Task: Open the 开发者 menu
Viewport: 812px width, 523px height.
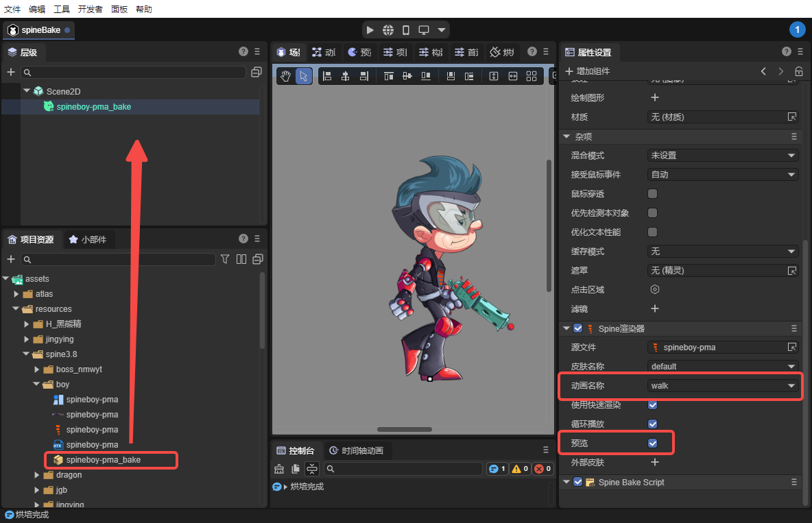Action: coord(91,9)
